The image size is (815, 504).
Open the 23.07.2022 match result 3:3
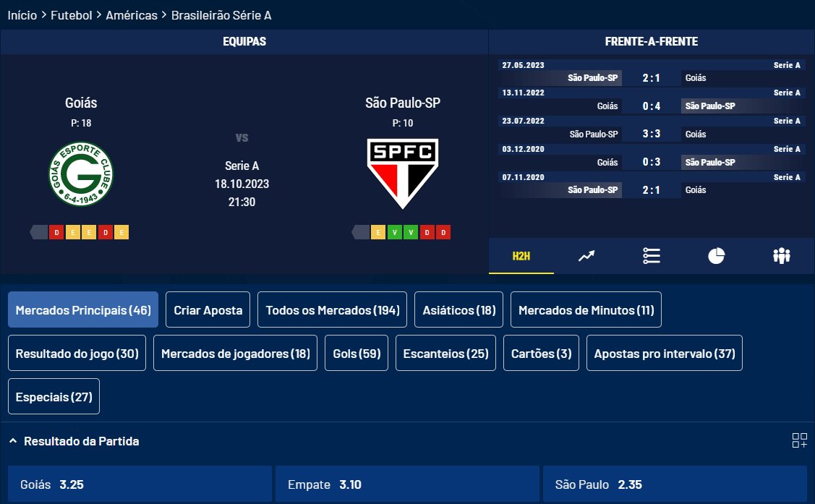pyautogui.click(x=652, y=134)
